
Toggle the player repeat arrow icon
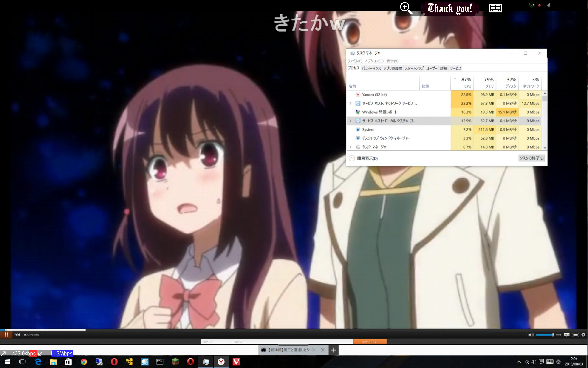tap(558, 335)
